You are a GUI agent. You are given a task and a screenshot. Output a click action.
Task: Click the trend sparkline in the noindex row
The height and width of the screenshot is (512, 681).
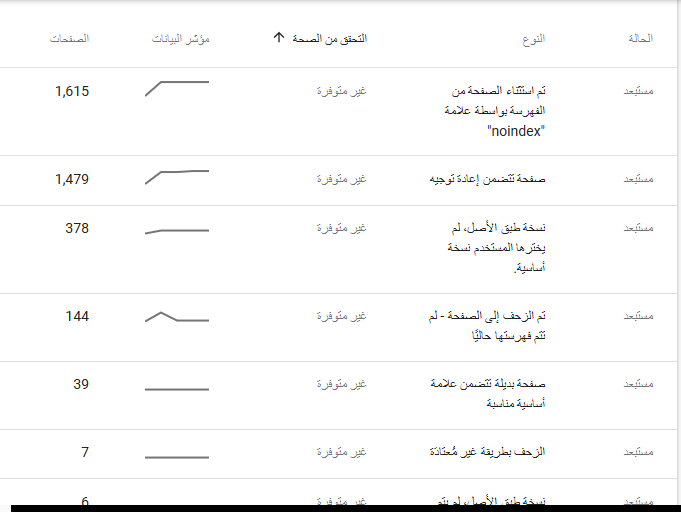tap(177, 87)
